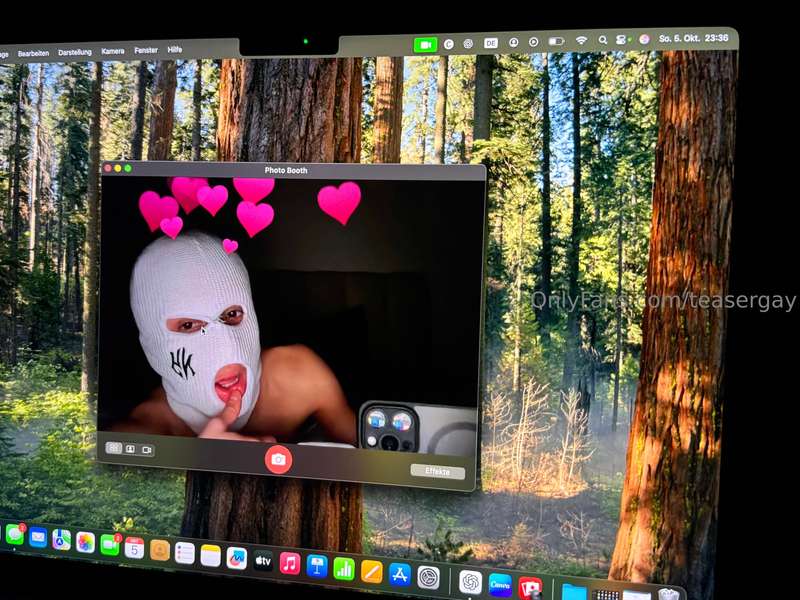Switch Photo Booth to video recording mode
Viewport: 800px width, 600px height.
click(146, 450)
